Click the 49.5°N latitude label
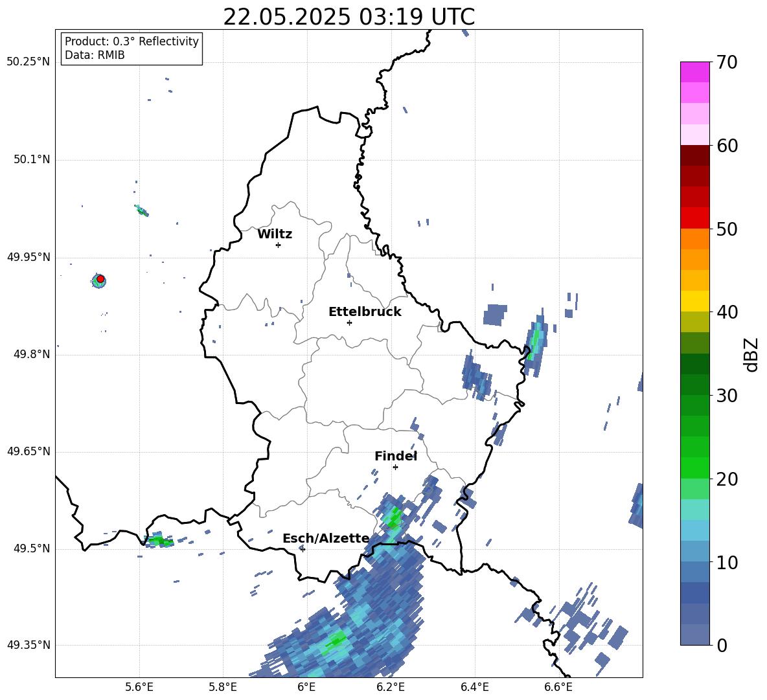The height and width of the screenshot is (700, 767). (x=32, y=548)
